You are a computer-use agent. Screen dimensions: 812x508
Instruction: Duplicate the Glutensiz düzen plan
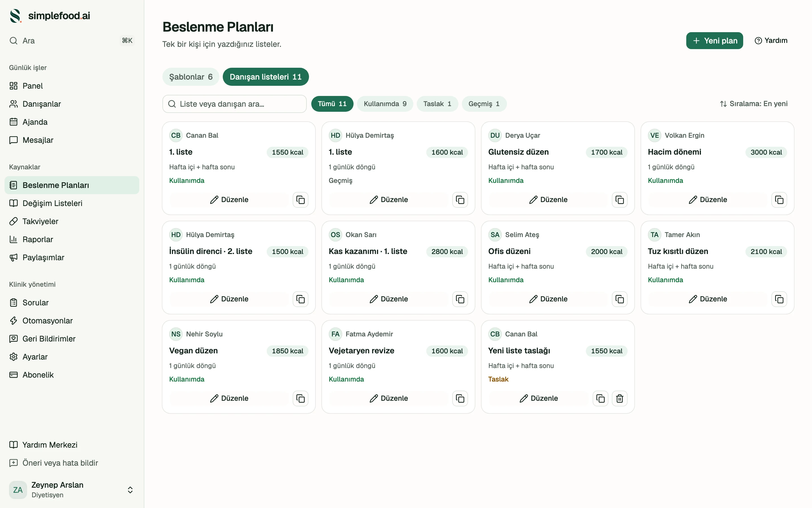(x=619, y=200)
